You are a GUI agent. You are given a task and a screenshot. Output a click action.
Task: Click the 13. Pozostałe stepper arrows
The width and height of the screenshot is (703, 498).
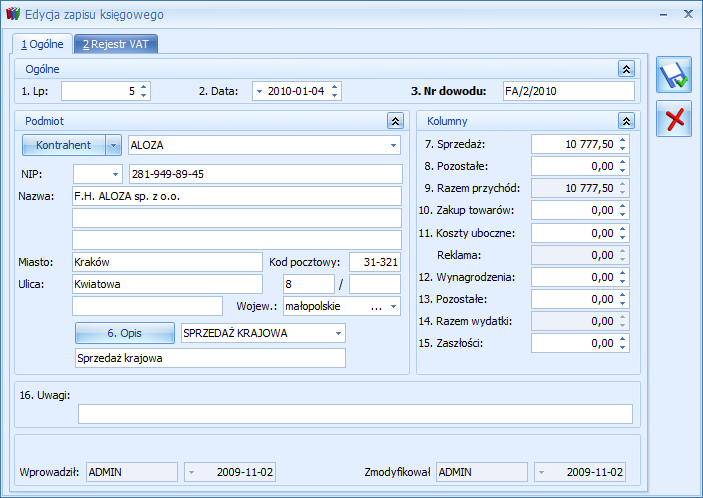pyautogui.click(x=622, y=299)
